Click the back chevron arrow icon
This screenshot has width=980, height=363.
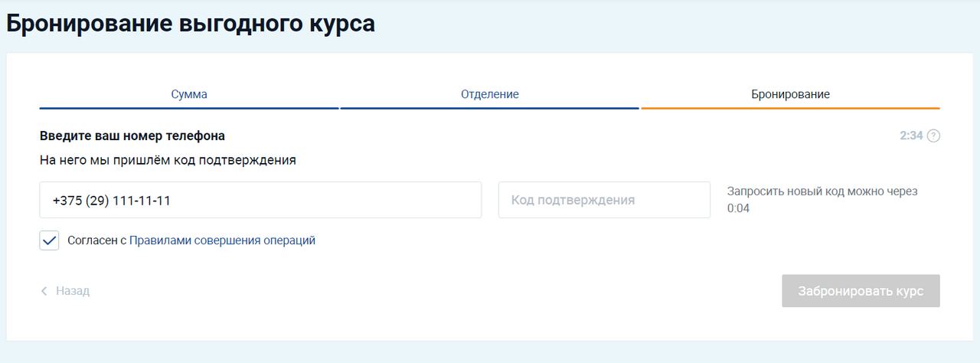tap(44, 291)
